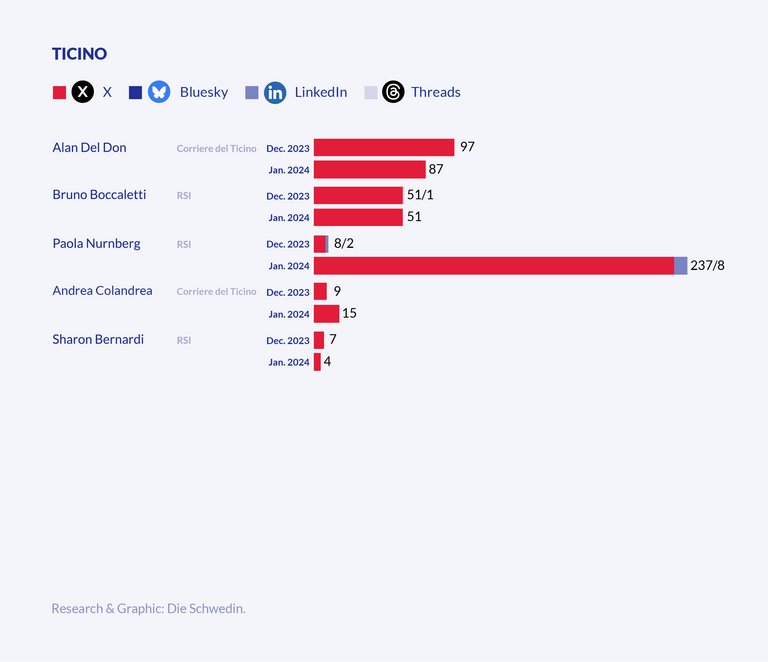Click Paola Nurnberg's Jan. 2024 red bar
The image size is (768, 662).
pyautogui.click(x=493, y=266)
